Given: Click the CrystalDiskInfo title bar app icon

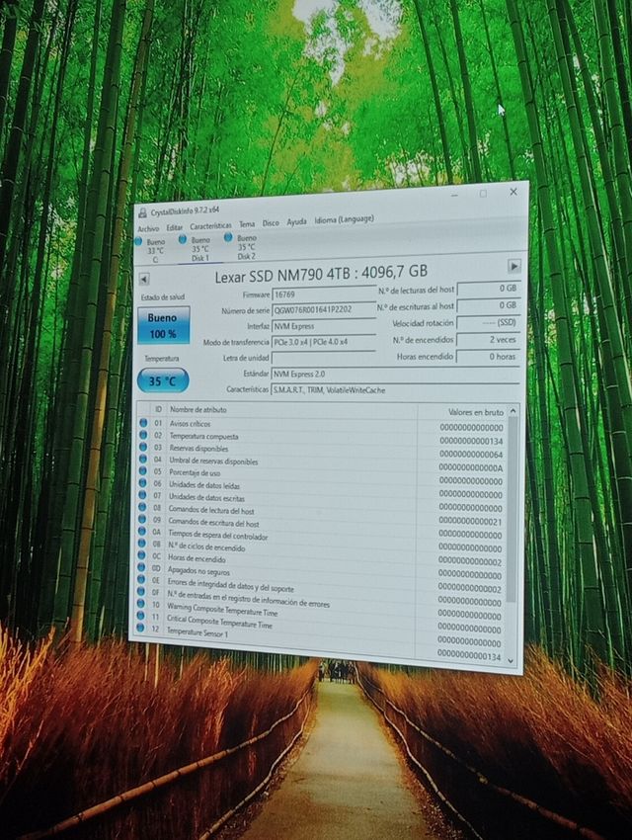Looking at the screenshot, I should click(x=142, y=212).
